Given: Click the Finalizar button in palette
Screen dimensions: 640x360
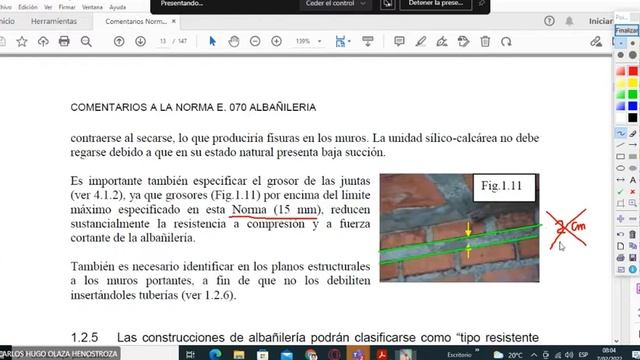Looking at the screenshot, I should pyautogui.click(x=627, y=31).
